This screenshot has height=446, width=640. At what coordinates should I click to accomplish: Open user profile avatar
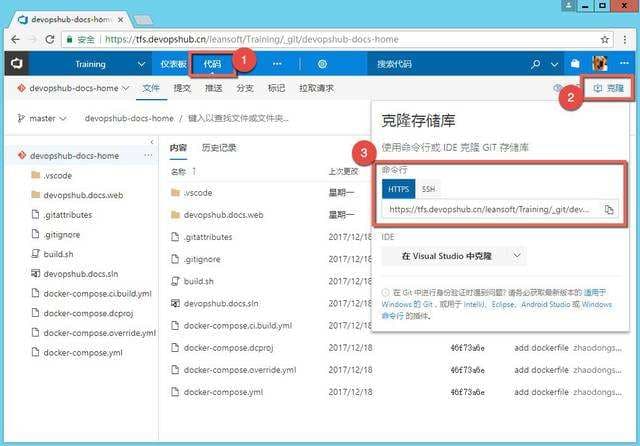click(600, 64)
